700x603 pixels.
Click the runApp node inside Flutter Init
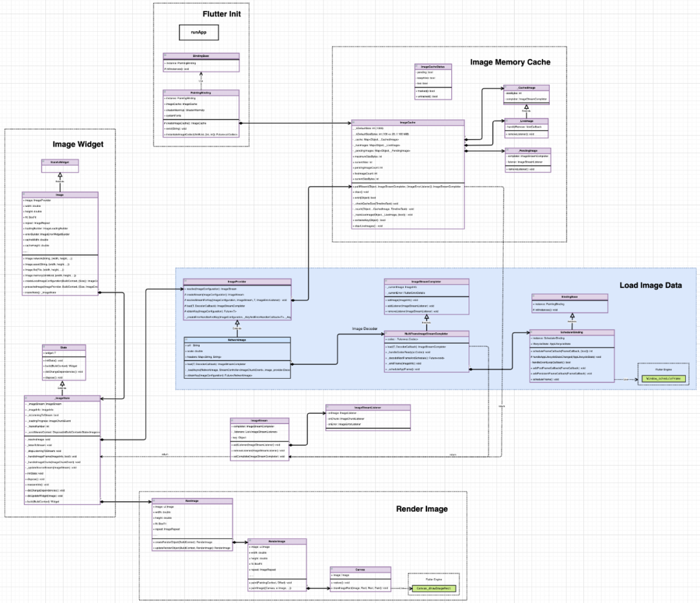pyautogui.click(x=199, y=32)
